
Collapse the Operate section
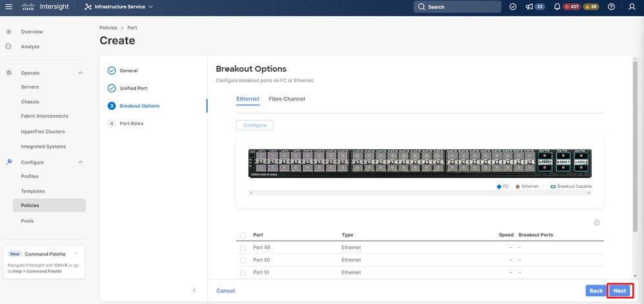(x=80, y=73)
